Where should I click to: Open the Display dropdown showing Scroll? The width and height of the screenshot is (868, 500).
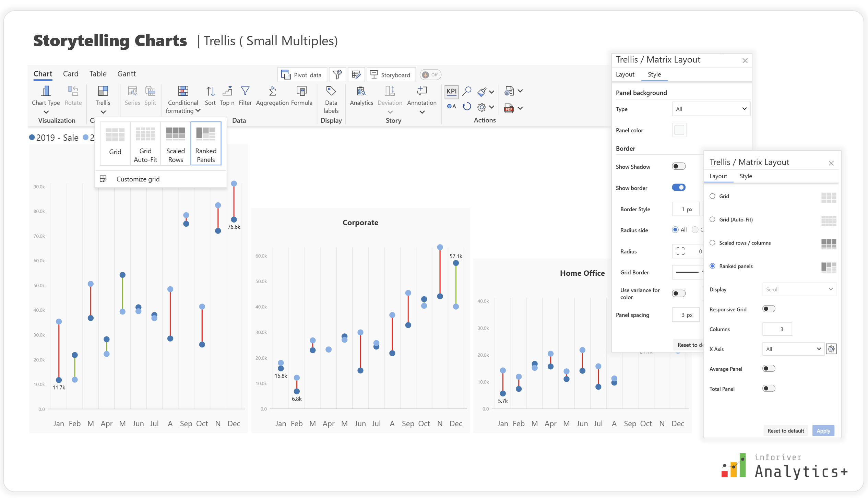pyautogui.click(x=799, y=289)
